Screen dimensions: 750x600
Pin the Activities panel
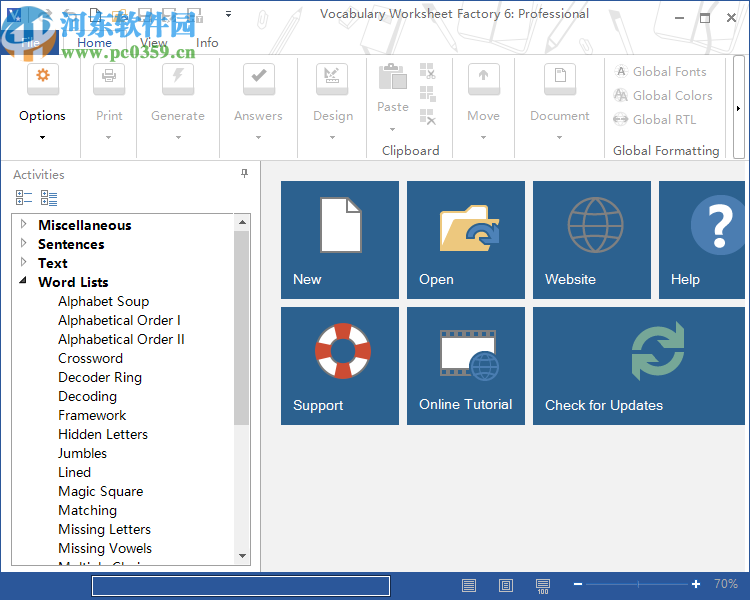tap(244, 174)
